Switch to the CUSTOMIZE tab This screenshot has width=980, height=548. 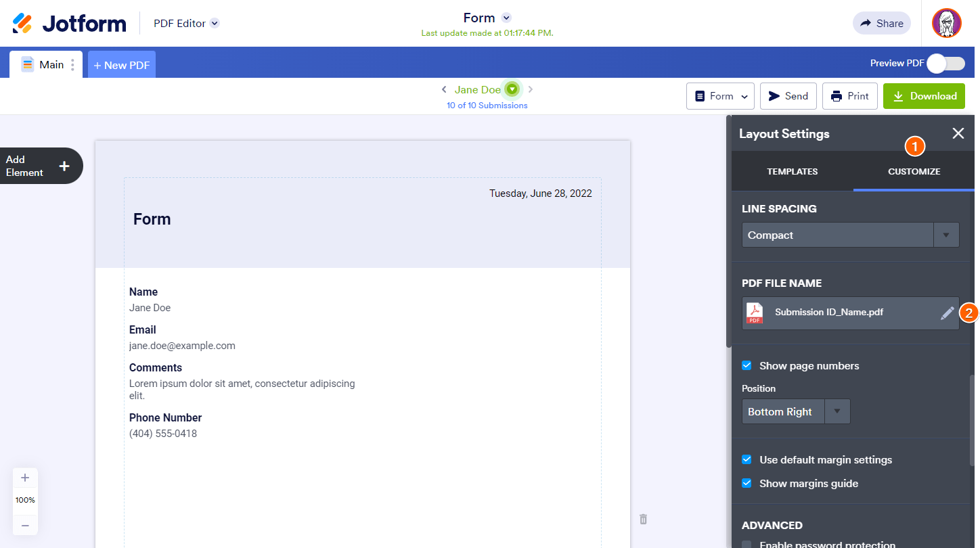click(x=914, y=171)
